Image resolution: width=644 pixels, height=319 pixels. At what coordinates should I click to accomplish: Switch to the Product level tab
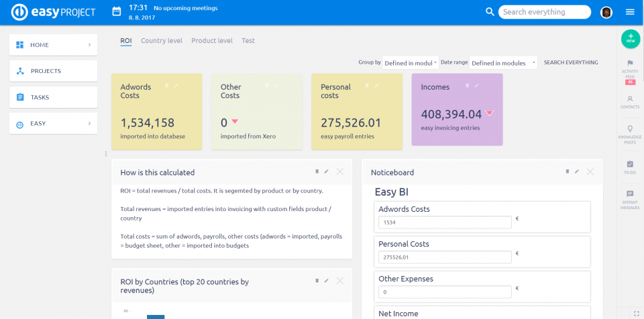click(x=212, y=41)
